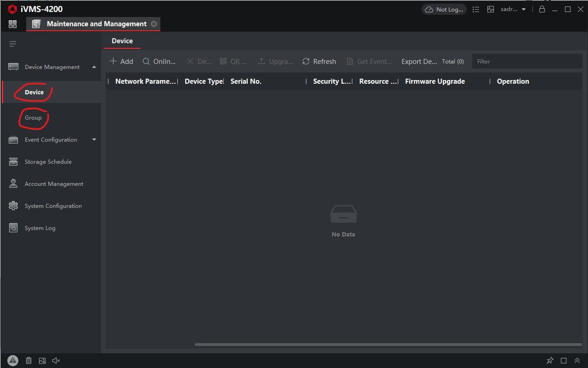
Task: Click Add device button
Action: pos(121,62)
